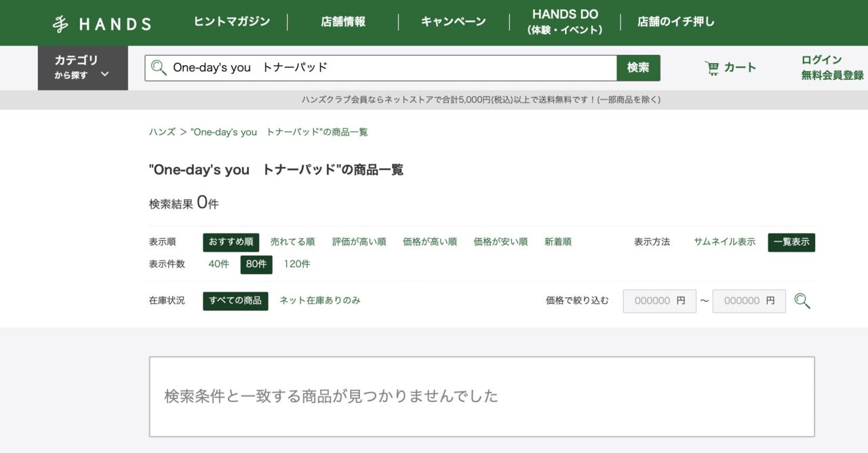Click the minimum price input field
This screenshot has width=868, height=453.
point(660,301)
